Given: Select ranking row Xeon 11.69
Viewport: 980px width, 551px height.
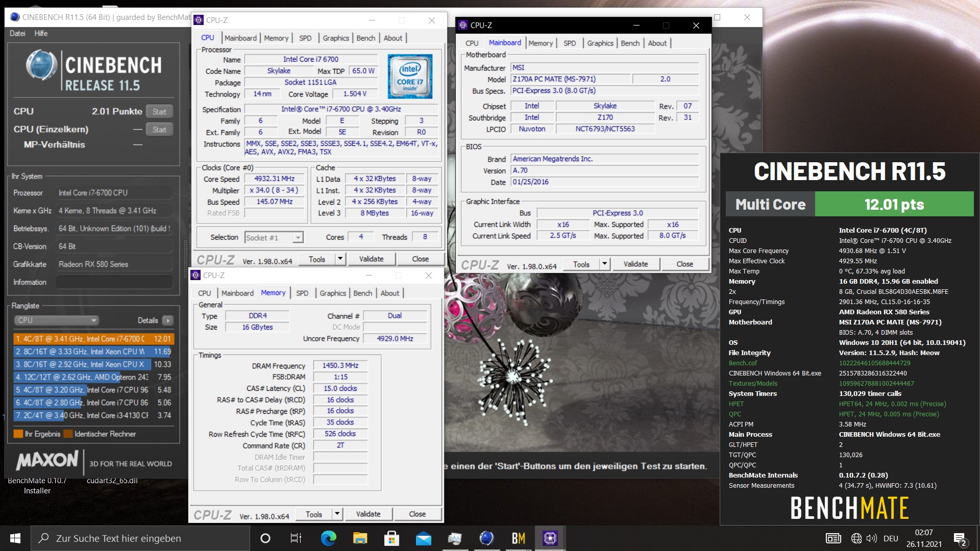Looking at the screenshot, I should pyautogui.click(x=94, y=352).
